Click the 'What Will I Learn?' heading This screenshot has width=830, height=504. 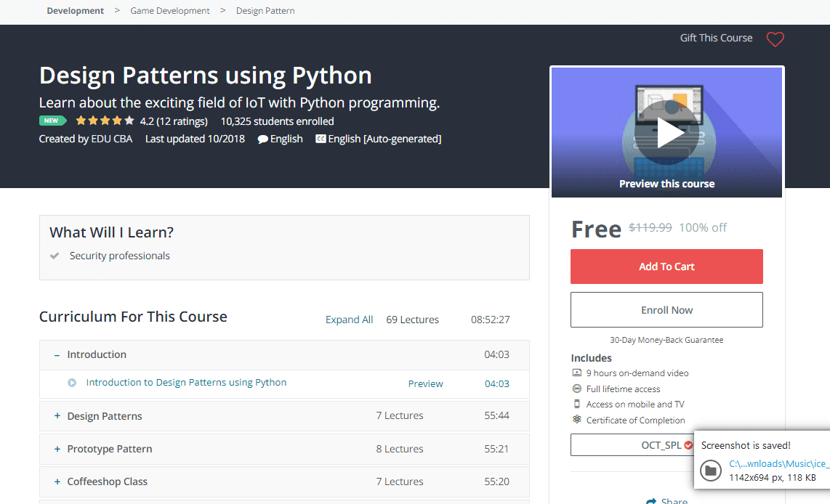click(x=112, y=232)
